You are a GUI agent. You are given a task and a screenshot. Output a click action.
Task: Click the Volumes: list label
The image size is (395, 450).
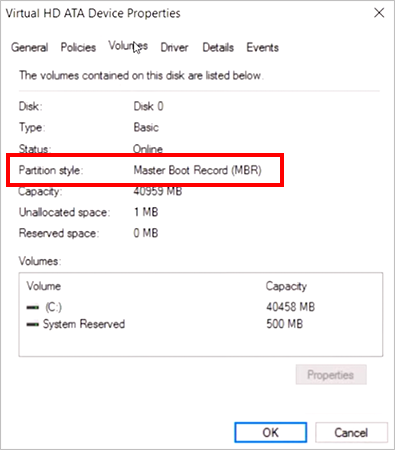coord(40,261)
